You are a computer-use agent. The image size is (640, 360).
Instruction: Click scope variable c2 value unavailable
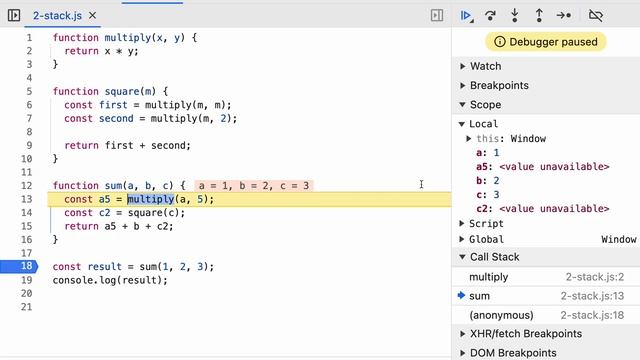coord(542,209)
